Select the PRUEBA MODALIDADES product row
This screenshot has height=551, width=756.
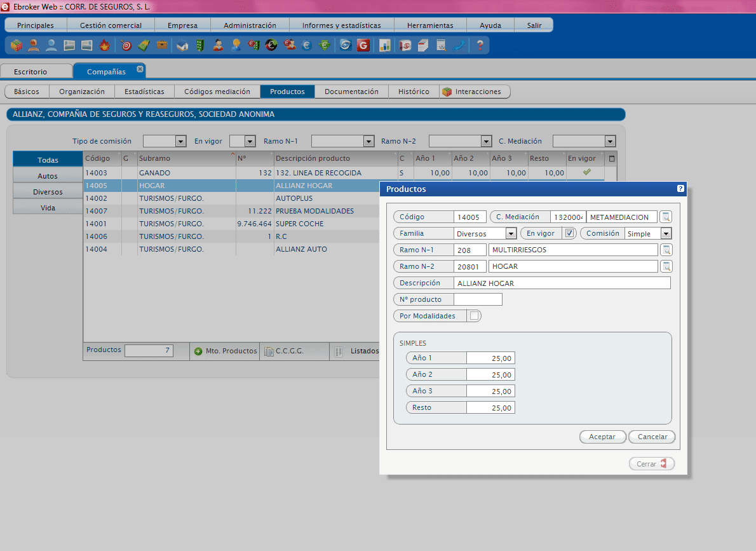pyautogui.click(x=231, y=211)
